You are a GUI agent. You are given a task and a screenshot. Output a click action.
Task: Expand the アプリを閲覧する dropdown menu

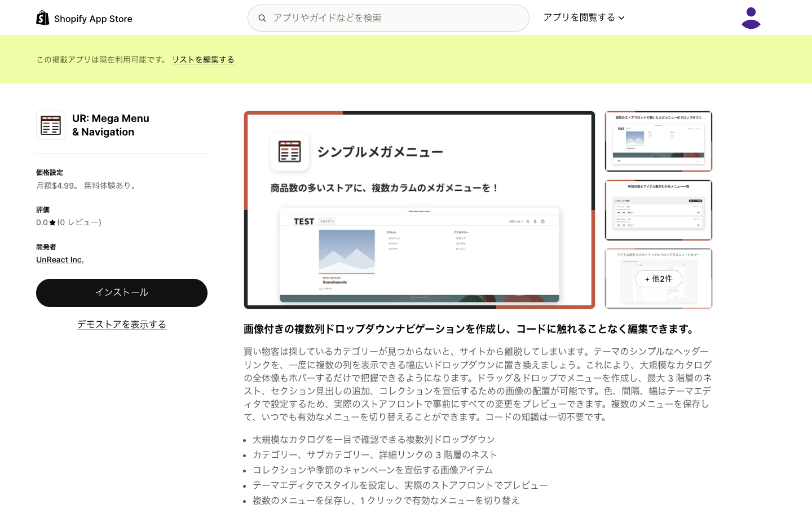tap(584, 17)
